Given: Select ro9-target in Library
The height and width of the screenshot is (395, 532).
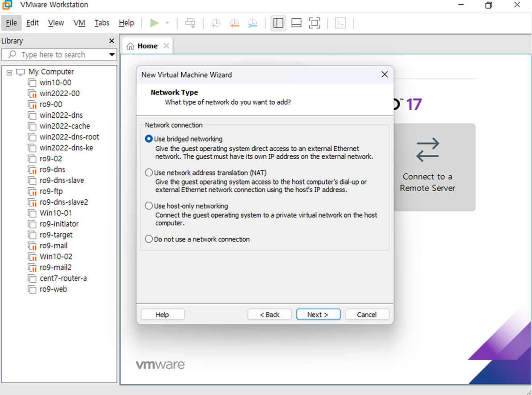Looking at the screenshot, I should click(56, 235).
